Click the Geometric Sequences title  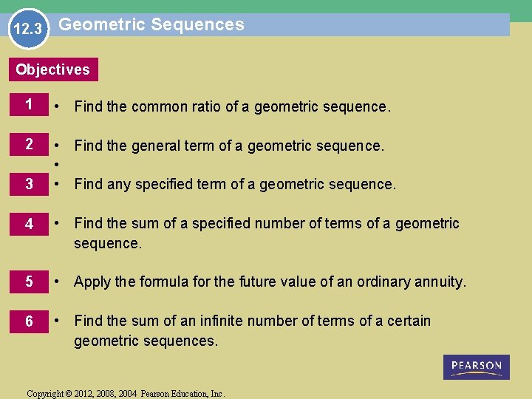click(x=151, y=24)
